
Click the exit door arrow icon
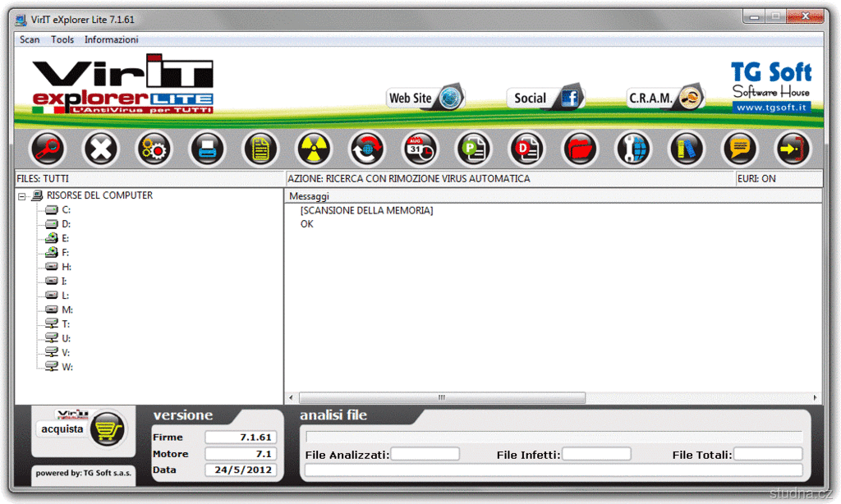[793, 149]
